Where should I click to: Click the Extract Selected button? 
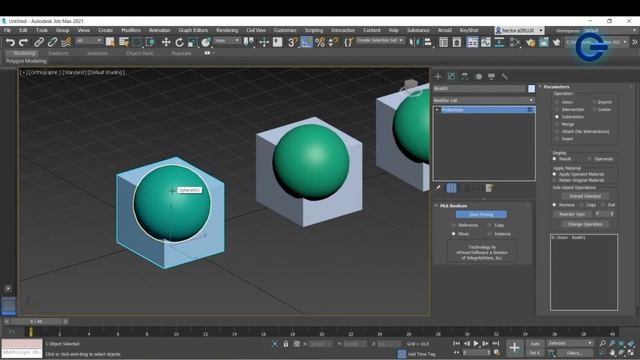pos(585,196)
